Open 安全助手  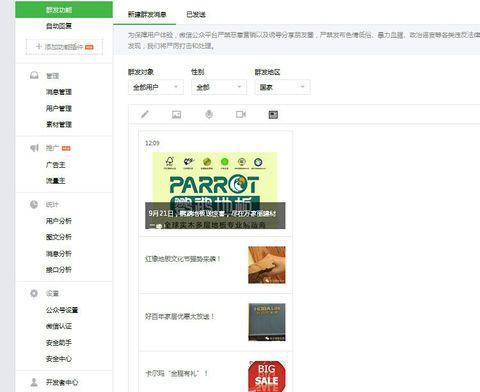click(59, 342)
